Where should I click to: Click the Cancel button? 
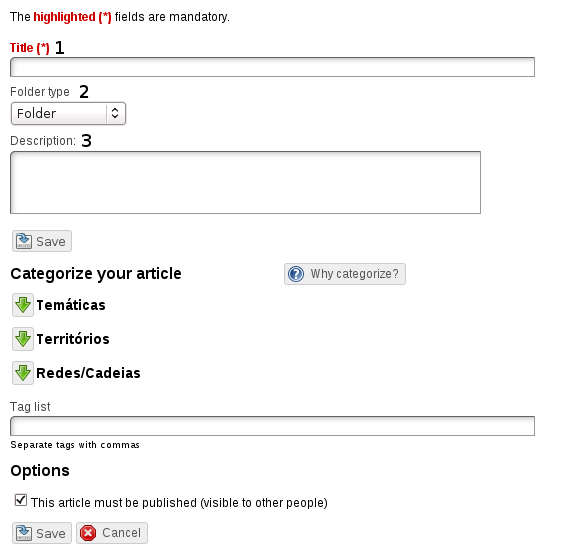point(112,533)
